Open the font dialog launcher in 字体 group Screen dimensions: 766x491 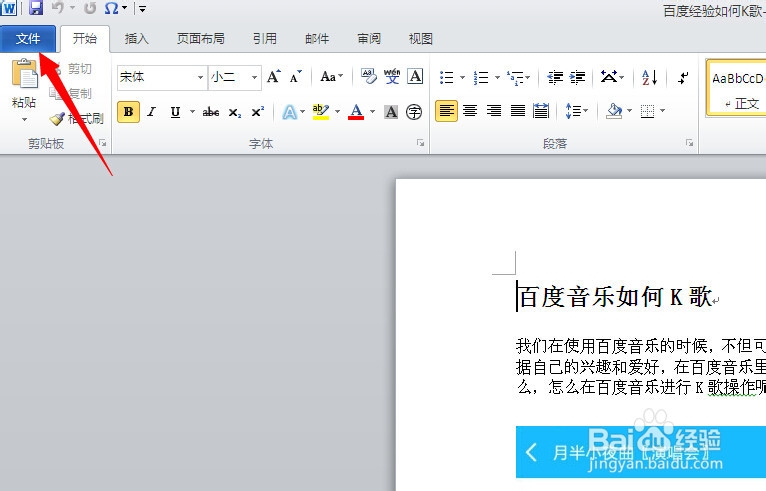(x=421, y=143)
